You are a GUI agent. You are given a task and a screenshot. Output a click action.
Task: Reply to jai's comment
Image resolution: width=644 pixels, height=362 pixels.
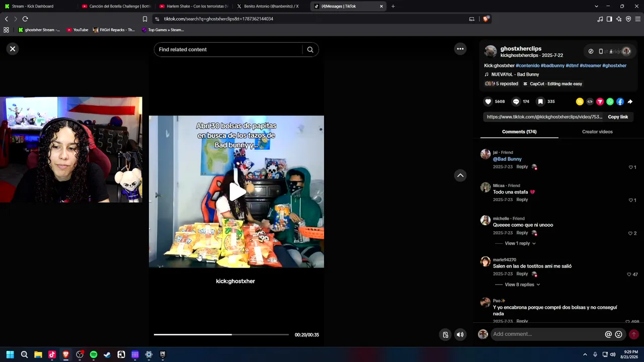click(x=522, y=167)
